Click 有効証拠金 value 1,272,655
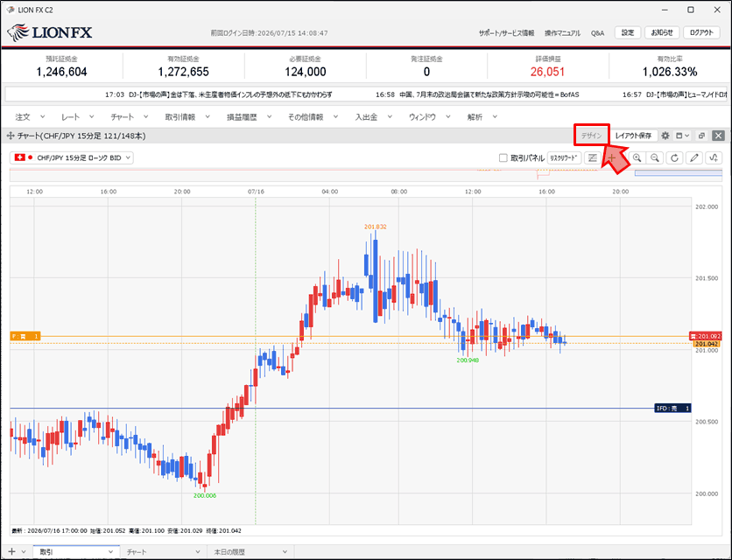This screenshot has width=732, height=560. [x=184, y=72]
